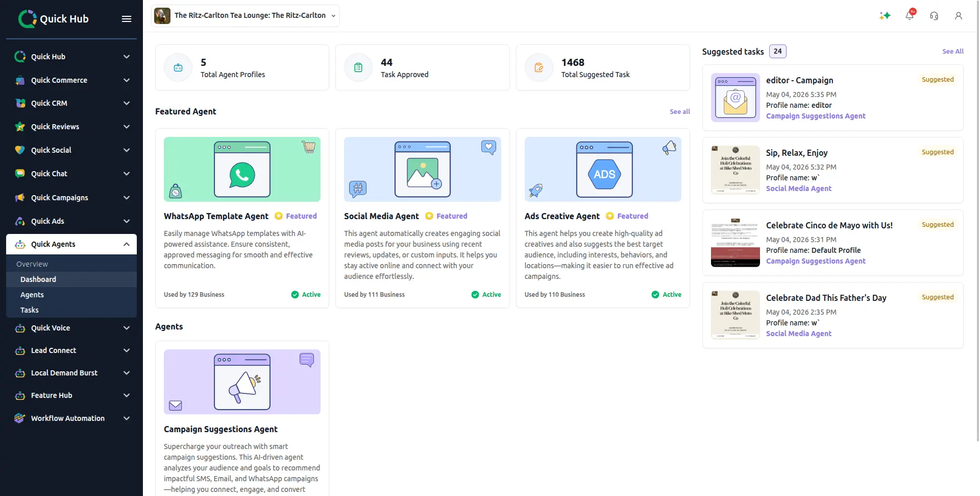Click the Campaign Suggestions Agent title

click(x=220, y=429)
